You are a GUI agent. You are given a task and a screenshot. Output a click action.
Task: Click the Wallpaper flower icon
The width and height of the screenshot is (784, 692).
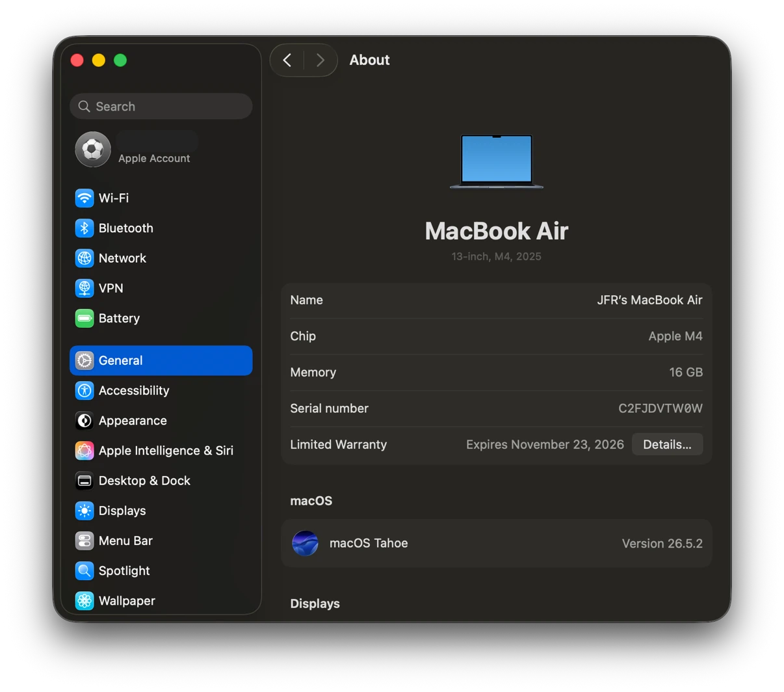point(85,601)
